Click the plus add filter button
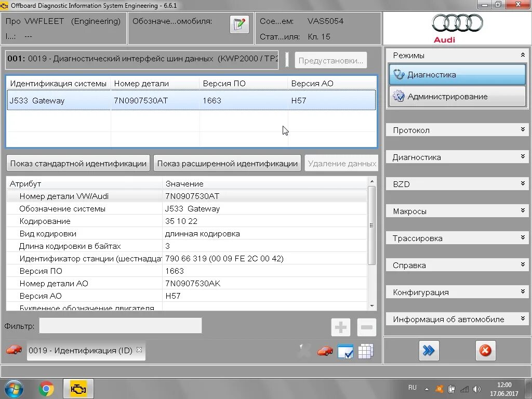The image size is (532, 399). 341,327
